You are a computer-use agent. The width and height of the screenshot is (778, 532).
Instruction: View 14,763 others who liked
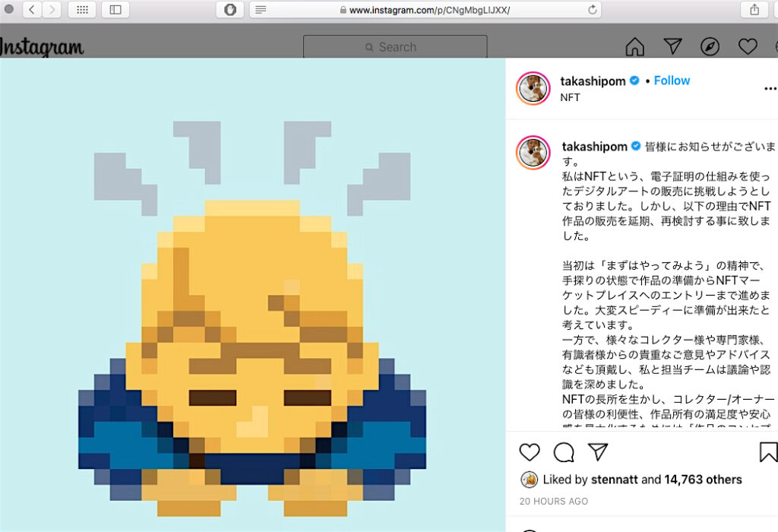point(703,480)
